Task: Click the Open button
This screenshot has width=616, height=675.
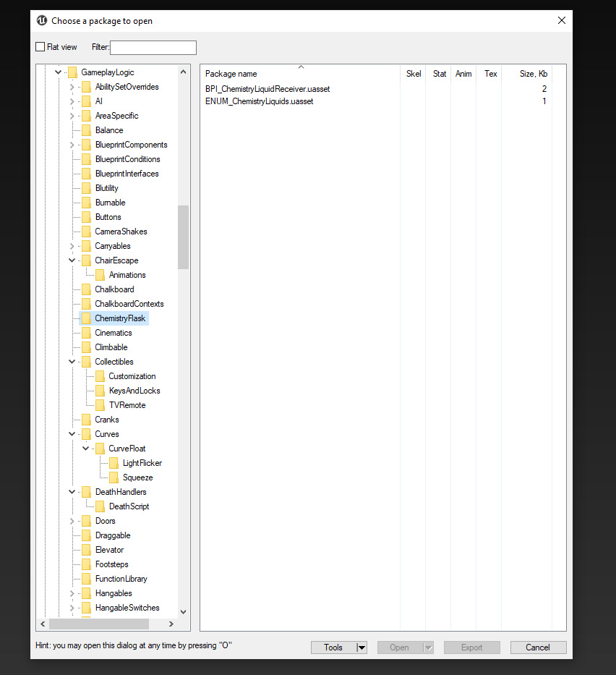Action: click(400, 648)
